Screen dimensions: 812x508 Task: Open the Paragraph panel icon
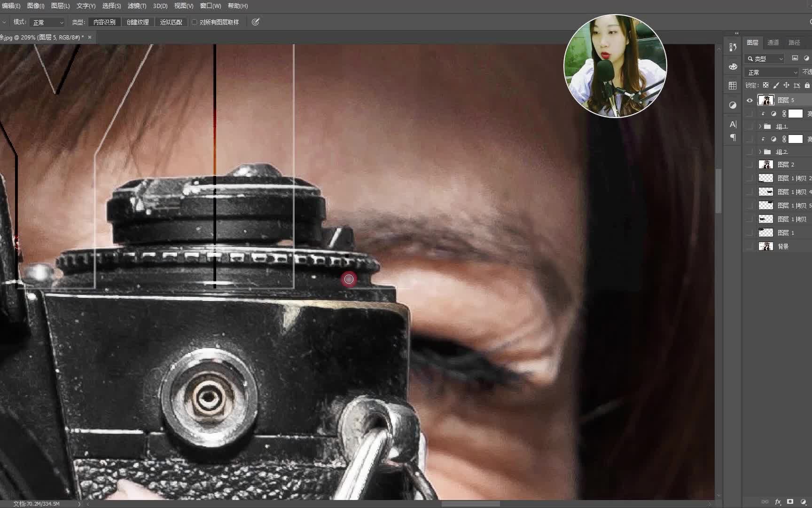click(733, 138)
